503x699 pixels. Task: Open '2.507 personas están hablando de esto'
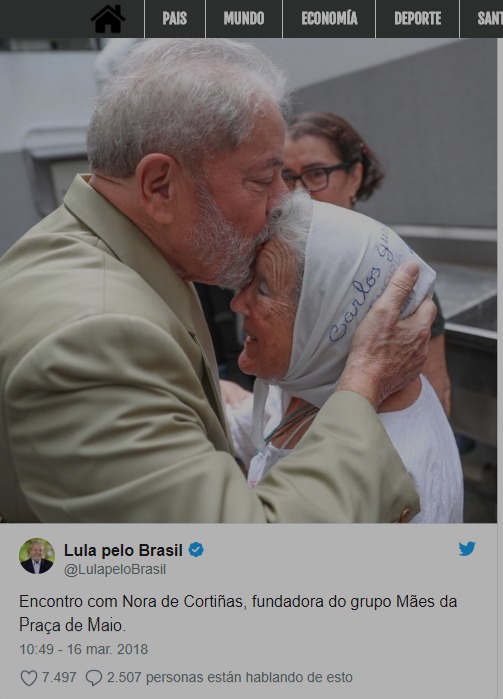click(x=230, y=678)
